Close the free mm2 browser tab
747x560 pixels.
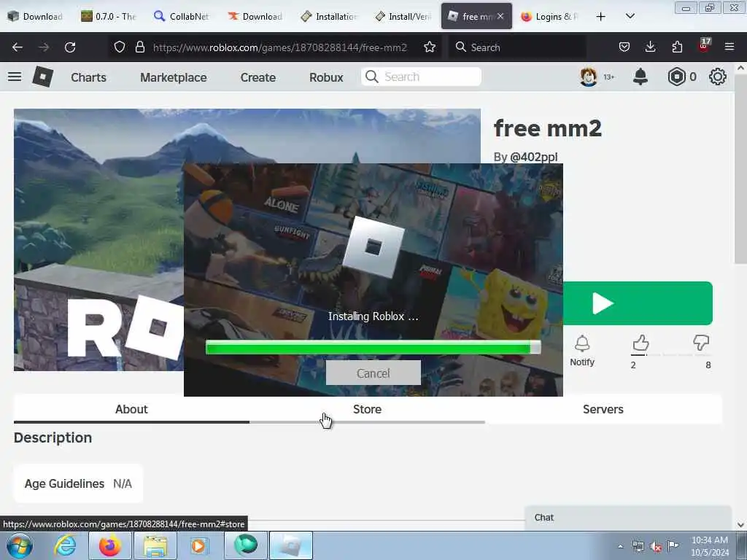(500, 16)
